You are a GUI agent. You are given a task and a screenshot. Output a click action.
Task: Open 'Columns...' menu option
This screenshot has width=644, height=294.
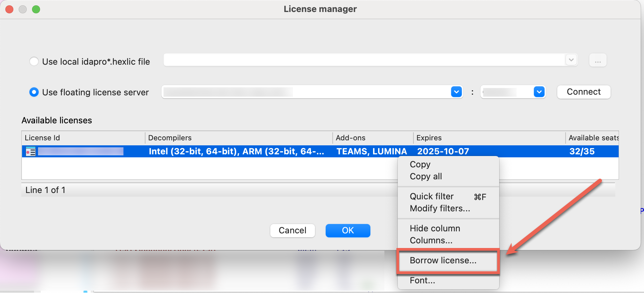tap(431, 240)
